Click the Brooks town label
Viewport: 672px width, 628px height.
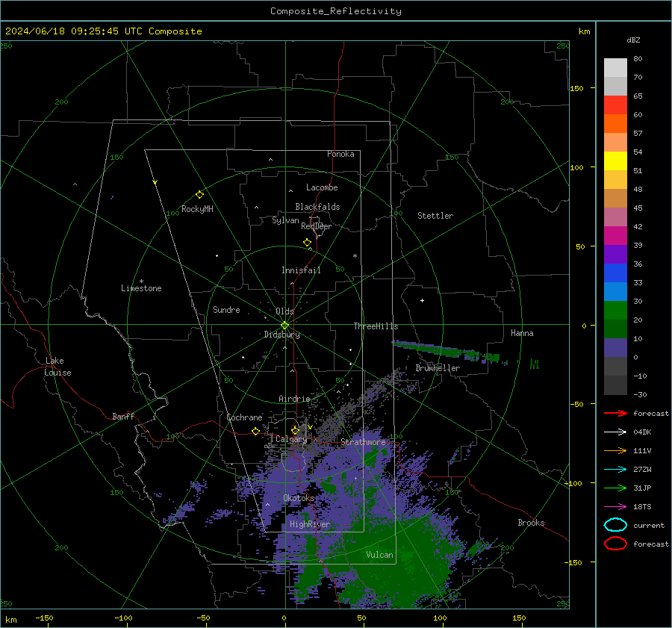531,523
